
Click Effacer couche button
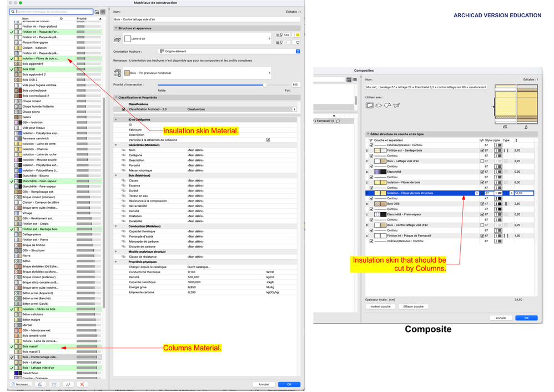click(x=414, y=306)
